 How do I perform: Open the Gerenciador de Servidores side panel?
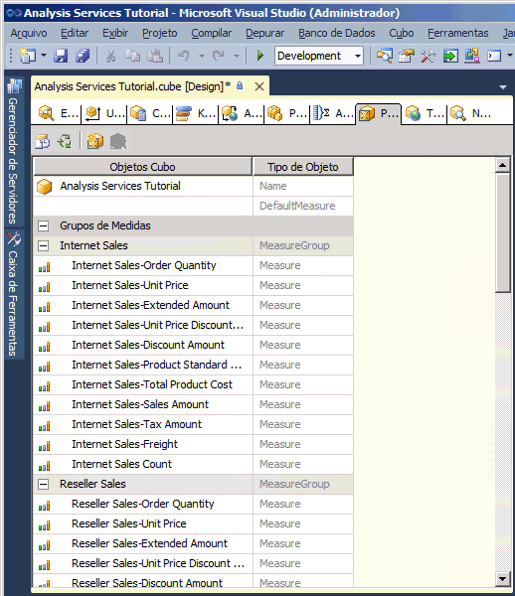14,151
